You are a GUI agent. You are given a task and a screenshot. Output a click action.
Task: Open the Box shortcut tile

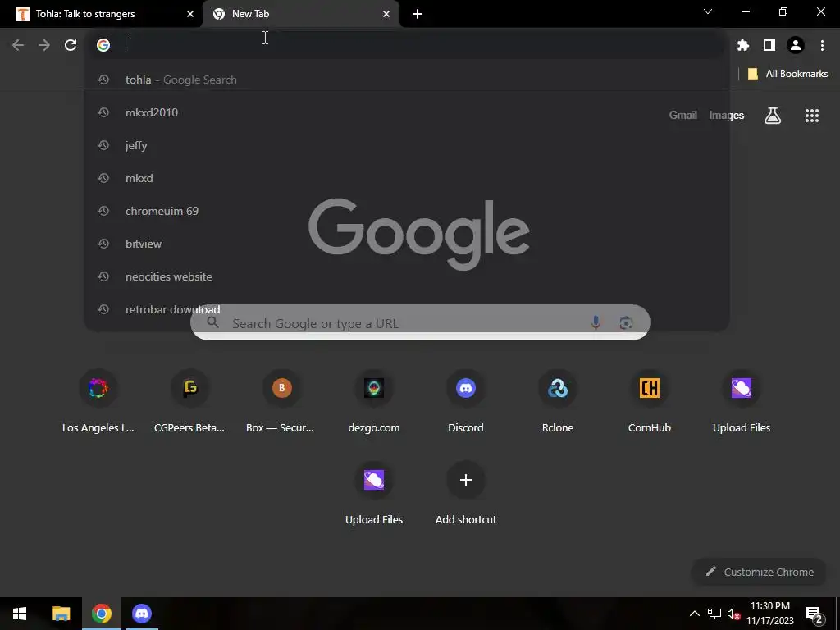coord(282,401)
